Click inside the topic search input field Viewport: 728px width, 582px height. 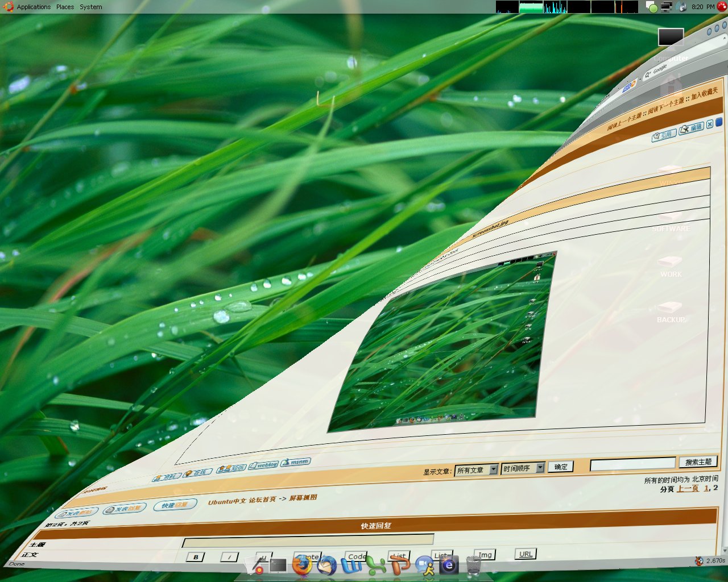pyautogui.click(x=632, y=464)
